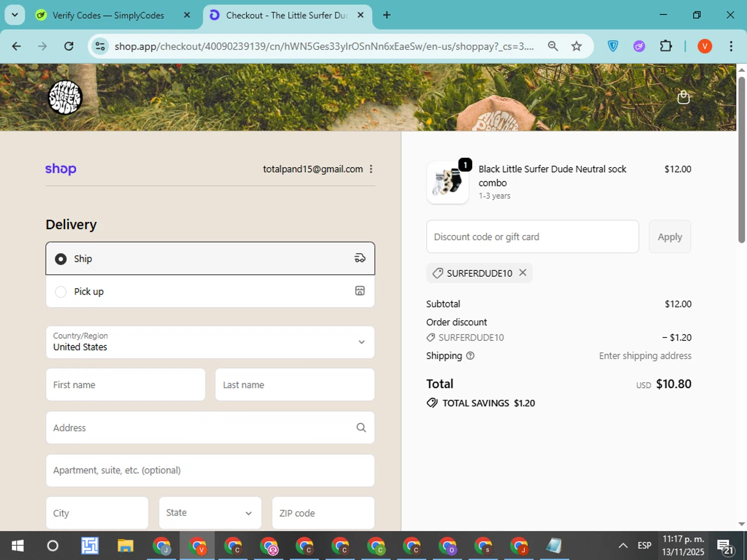View site information icon in address bar

pyautogui.click(x=100, y=46)
